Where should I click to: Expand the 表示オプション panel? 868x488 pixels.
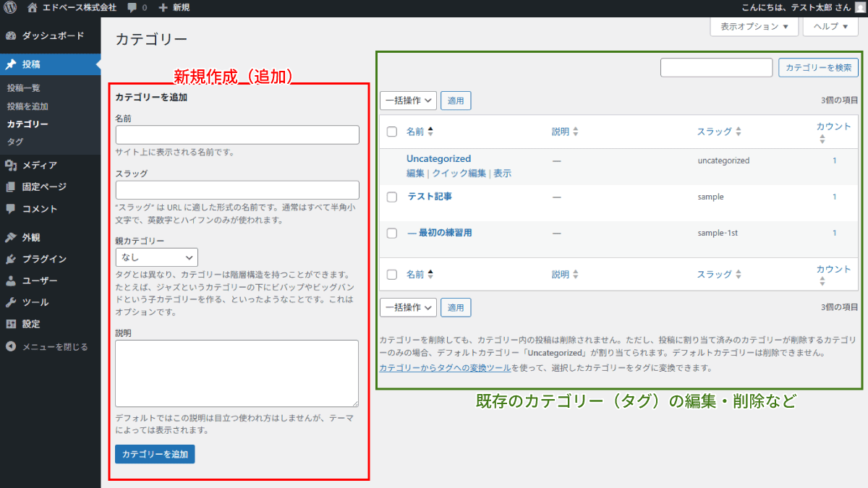point(754,26)
